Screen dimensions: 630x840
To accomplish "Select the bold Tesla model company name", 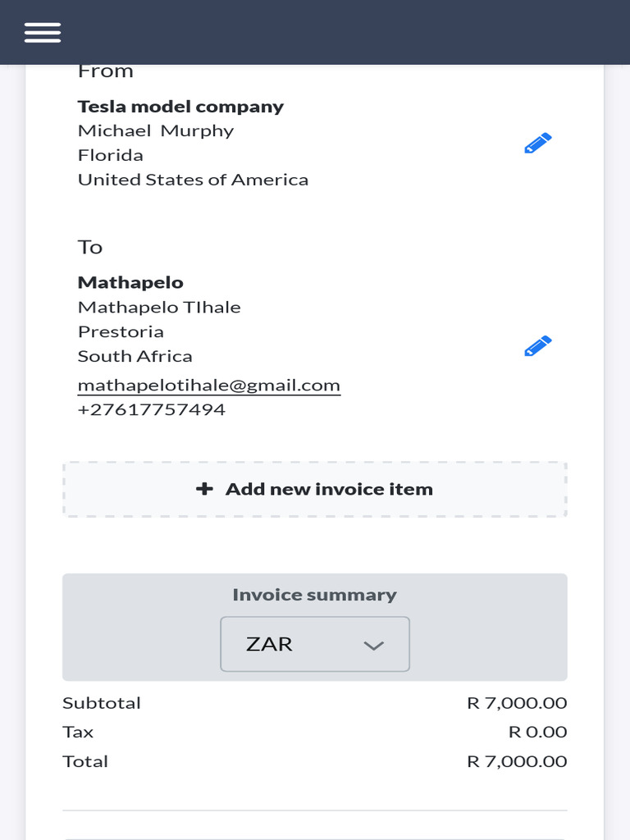I will click(x=180, y=107).
